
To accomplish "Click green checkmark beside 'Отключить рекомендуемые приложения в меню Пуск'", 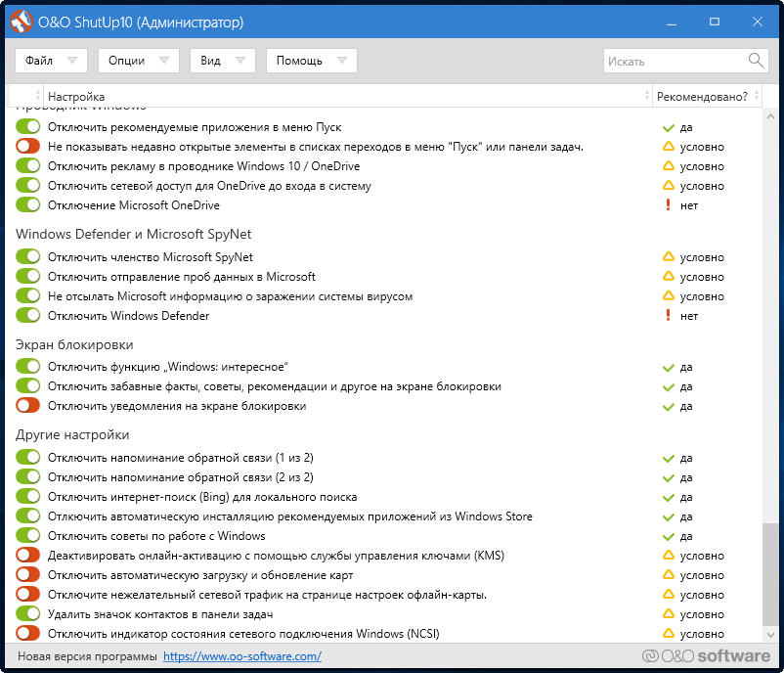I will click(x=668, y=127).
